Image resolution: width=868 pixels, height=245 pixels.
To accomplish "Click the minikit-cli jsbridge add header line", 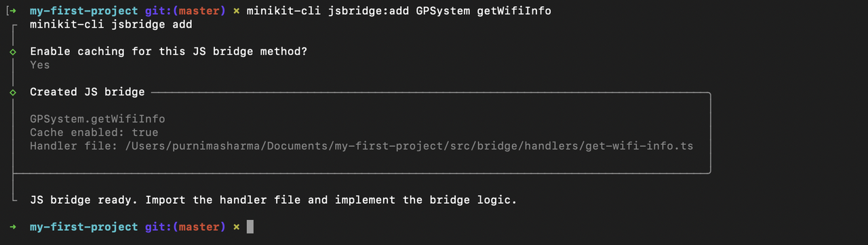I will pyautogui.click(x=111, y=24).
